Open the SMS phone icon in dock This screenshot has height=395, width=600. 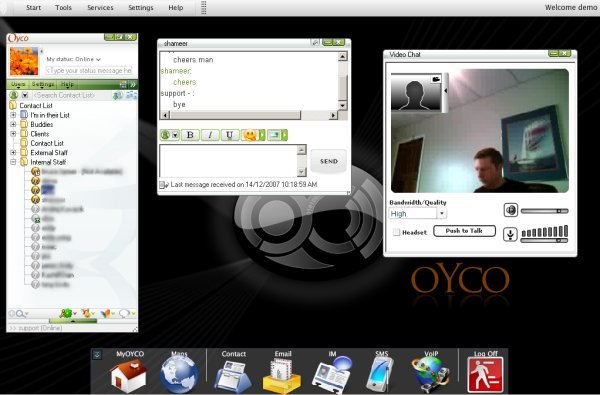pos(380,374)
